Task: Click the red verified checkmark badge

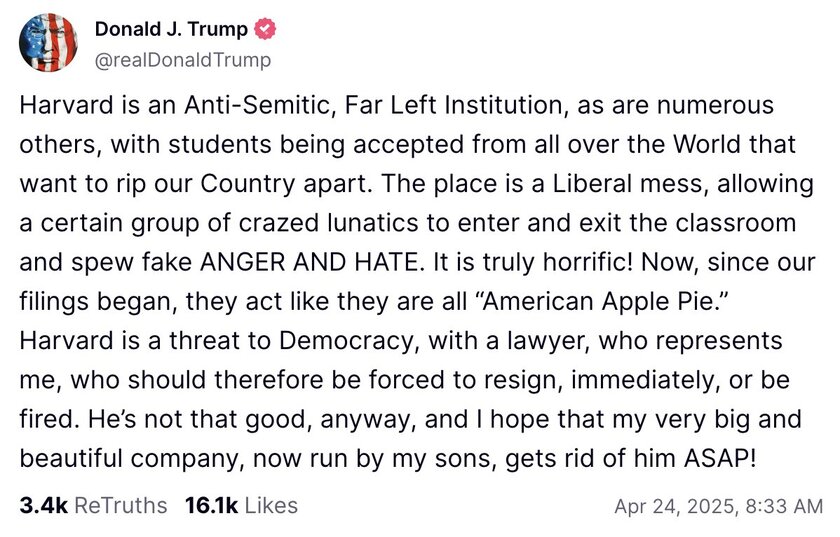Action: [x=265, y=29]
